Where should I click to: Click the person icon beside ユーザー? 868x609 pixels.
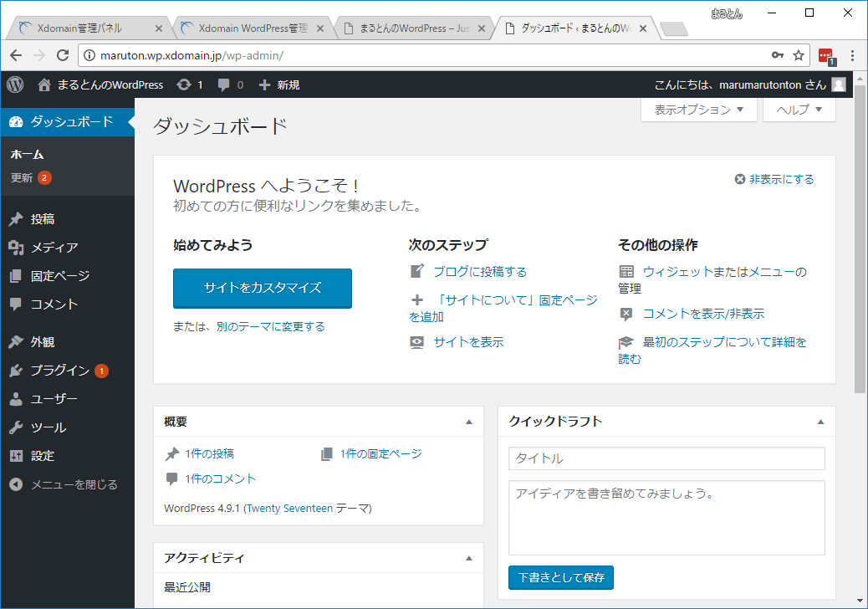pos(16,399)
